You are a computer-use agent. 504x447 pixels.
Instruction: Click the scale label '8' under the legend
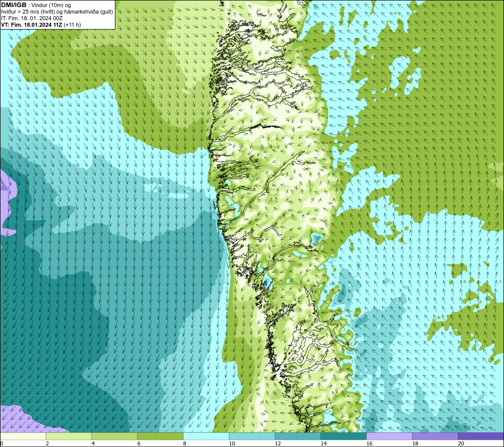185,443
